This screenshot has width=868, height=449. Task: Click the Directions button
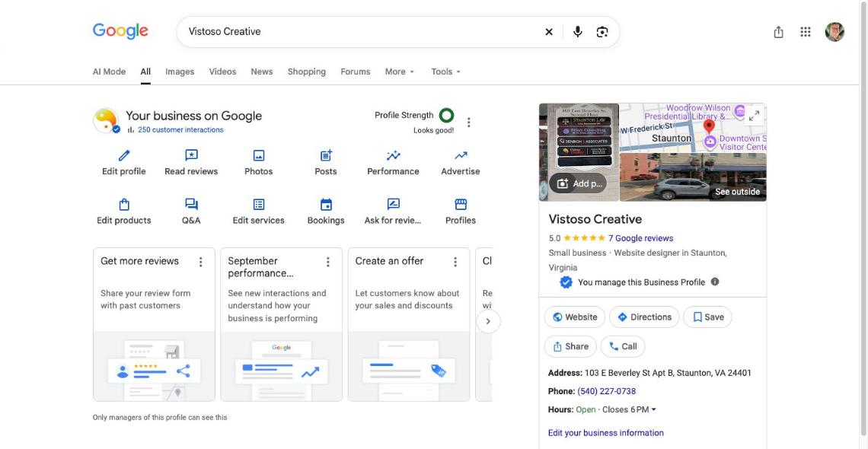point(644,317)
